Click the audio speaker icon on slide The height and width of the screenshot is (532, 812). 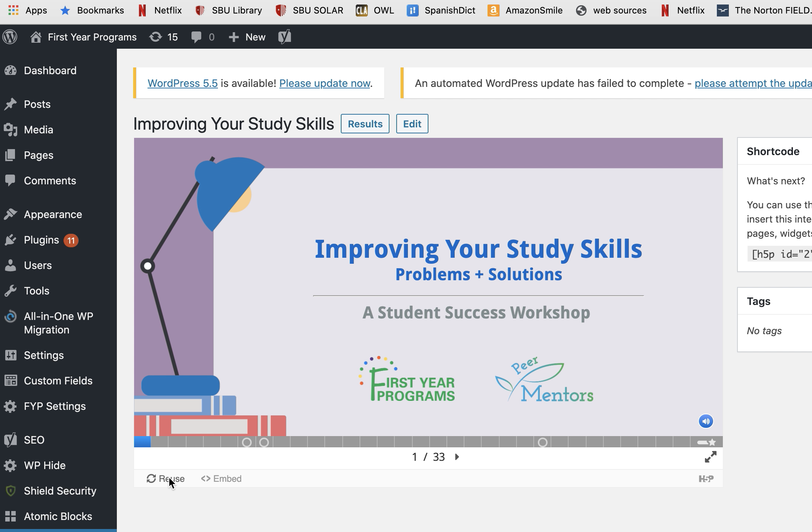[706, 421]
